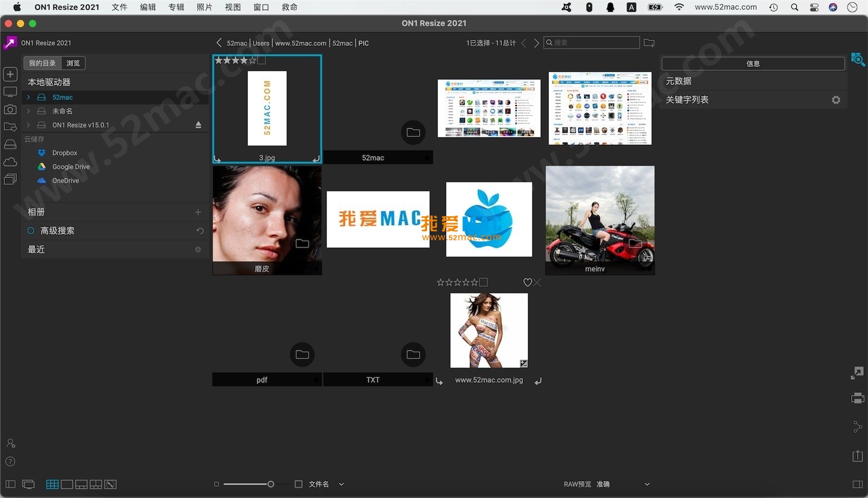Open the 视图 menu
The height and width of the screenshot is (498, 868).
click(233, 7)
